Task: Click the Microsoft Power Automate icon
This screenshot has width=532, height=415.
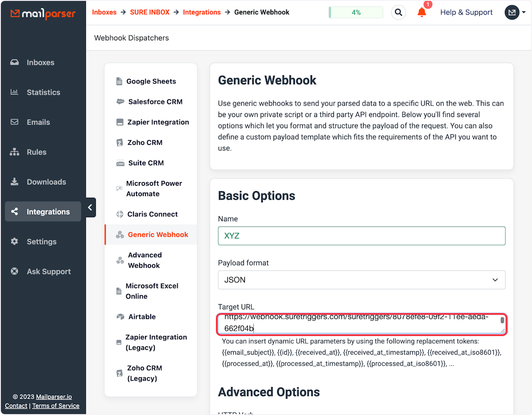Action: (x=119, y=188)
